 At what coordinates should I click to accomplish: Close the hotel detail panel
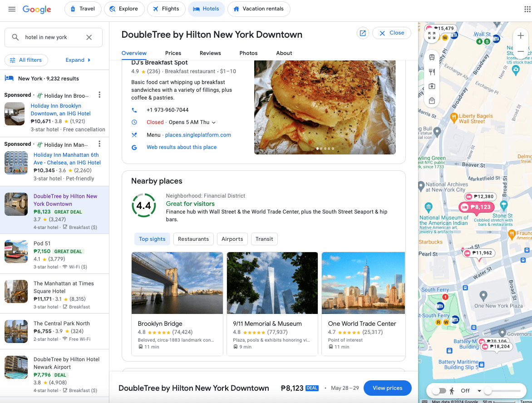[x=392, y=33]
